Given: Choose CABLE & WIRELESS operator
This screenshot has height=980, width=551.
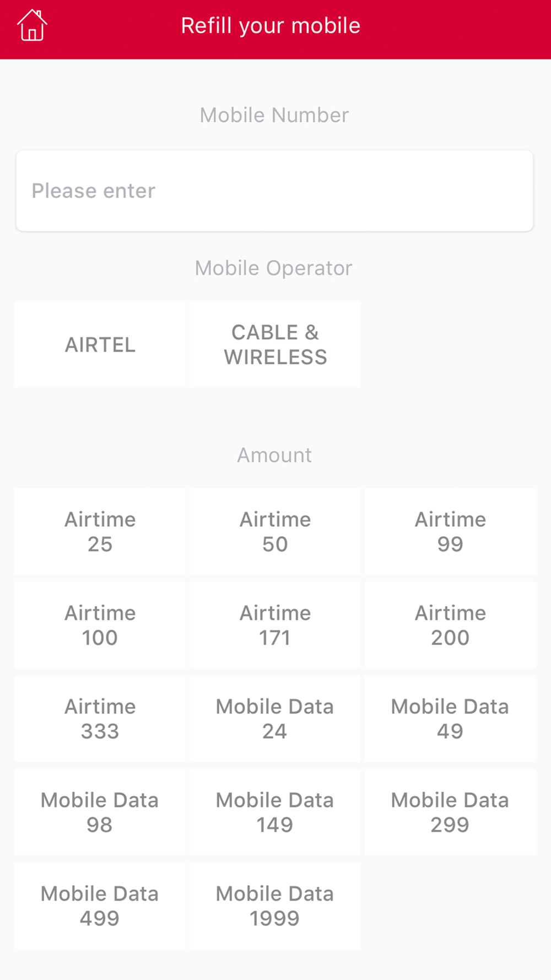Looking at the screenshot, I should tap(275, 344).
